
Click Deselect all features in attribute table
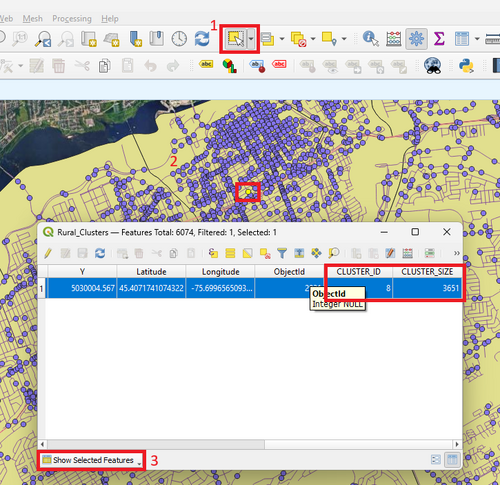(x=265, y=253)
